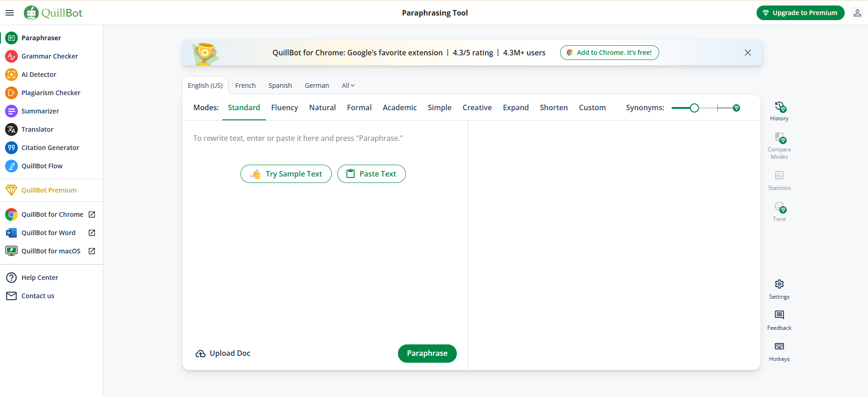Open the Statistics panel
Viewport: 868px width, 397px height.
[779, 181]
